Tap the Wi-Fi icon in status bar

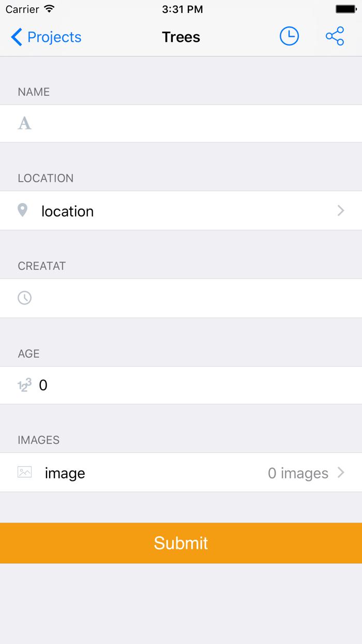[49, 9]
